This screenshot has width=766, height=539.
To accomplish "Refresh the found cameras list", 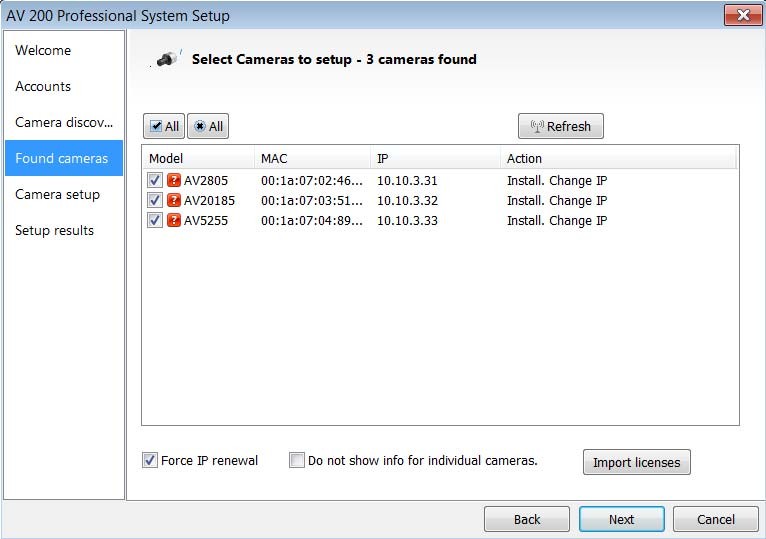I will 560,126.
